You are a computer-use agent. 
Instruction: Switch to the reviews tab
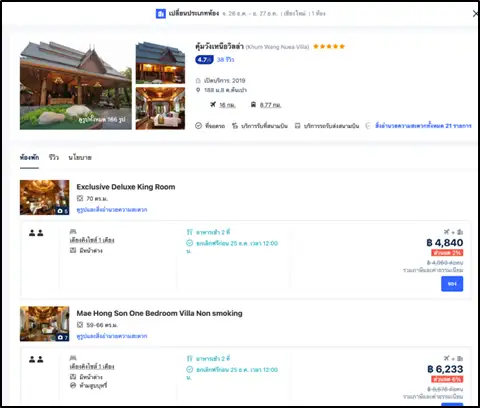54,157
